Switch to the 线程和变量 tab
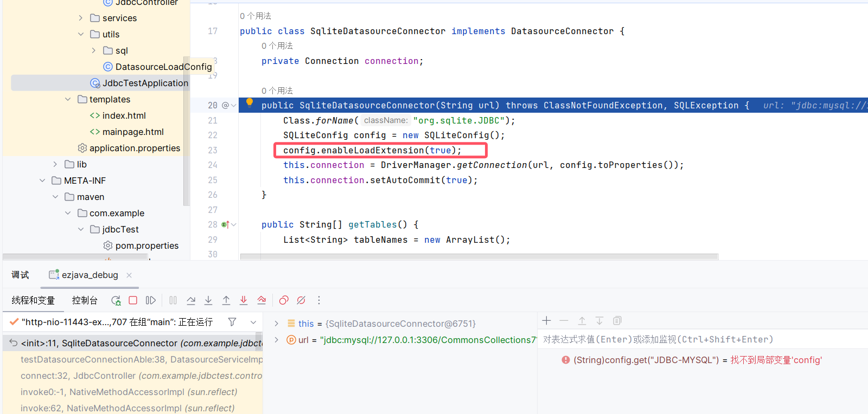This screenshot has height=414, width=868. pyautogui.click(x=33, y=300)
